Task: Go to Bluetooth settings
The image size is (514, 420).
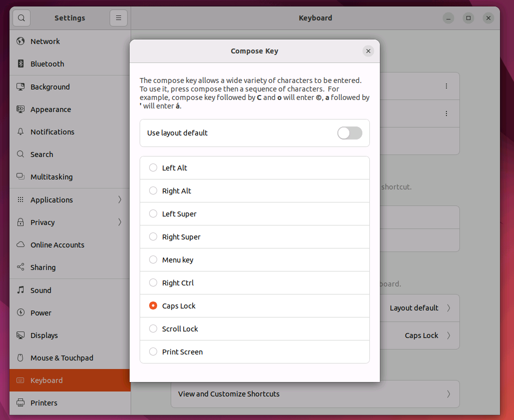Action: click(70, 63)
